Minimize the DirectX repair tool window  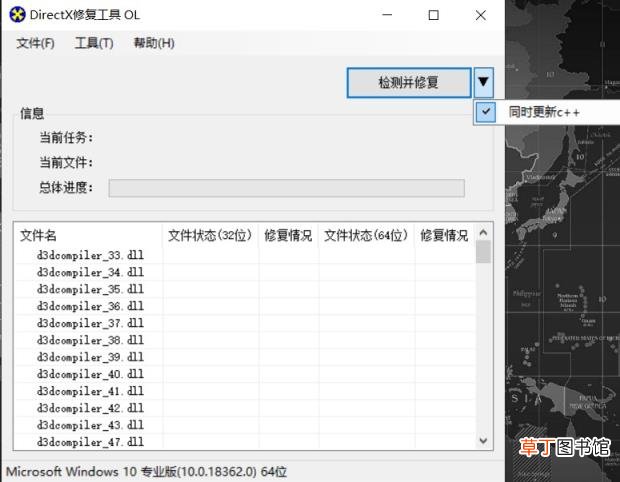[388, 15]
